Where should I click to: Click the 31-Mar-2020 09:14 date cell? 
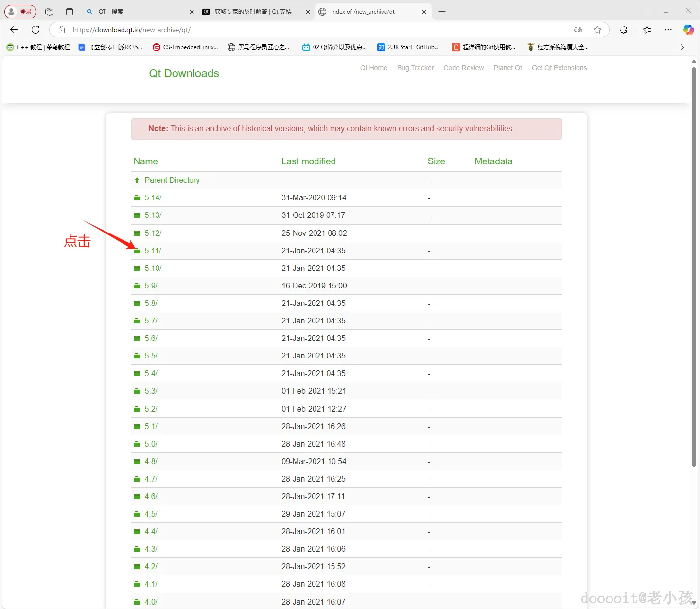[314, 197]
